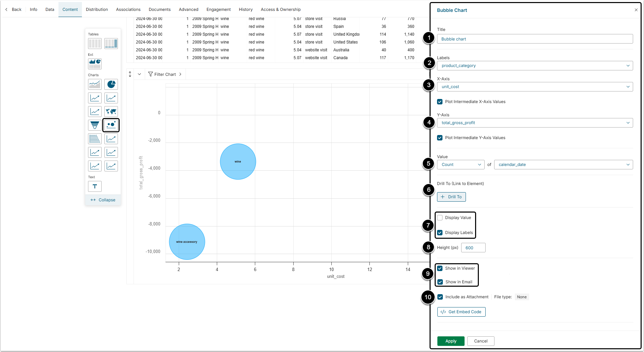Switch to the Content tab
This screenshot has width=644, height=352.
[70, 10]
